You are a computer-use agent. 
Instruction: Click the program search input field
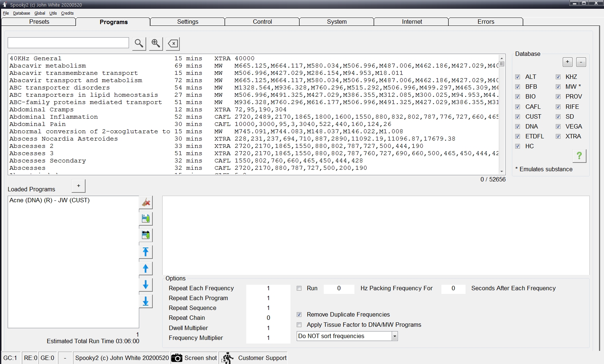point(68,43)
